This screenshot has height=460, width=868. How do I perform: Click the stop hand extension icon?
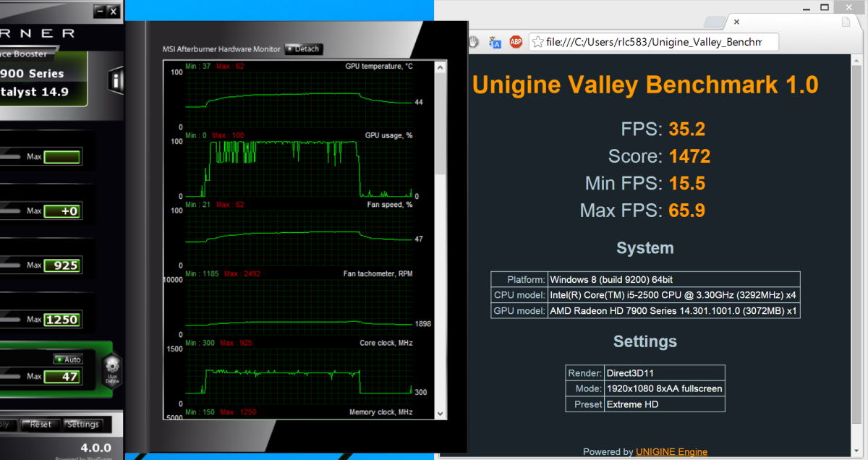[x=474, y=42]
